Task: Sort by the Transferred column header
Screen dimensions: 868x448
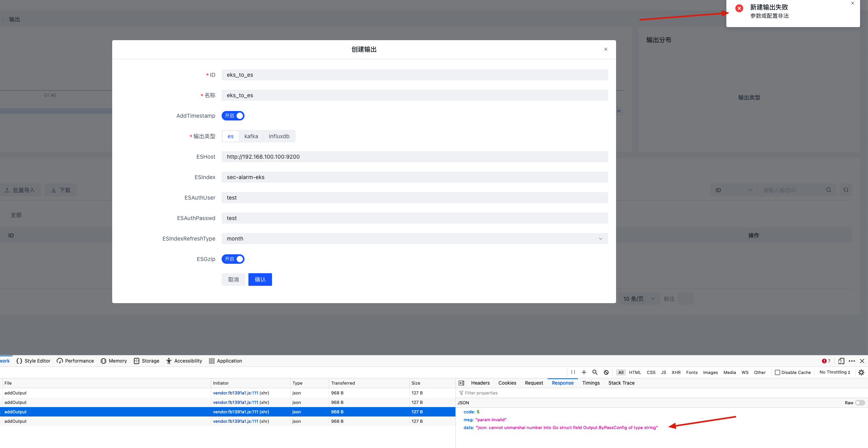Action: click(369, 383)
